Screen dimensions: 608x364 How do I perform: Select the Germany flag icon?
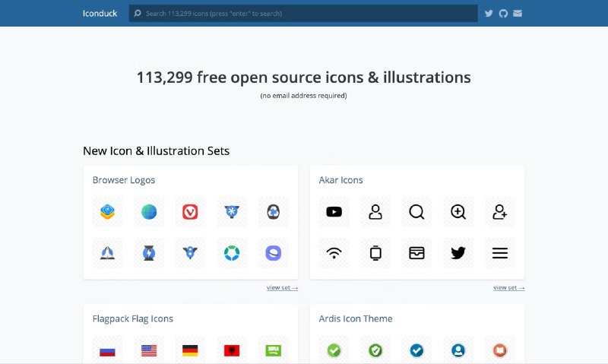(x=190, y=350)
